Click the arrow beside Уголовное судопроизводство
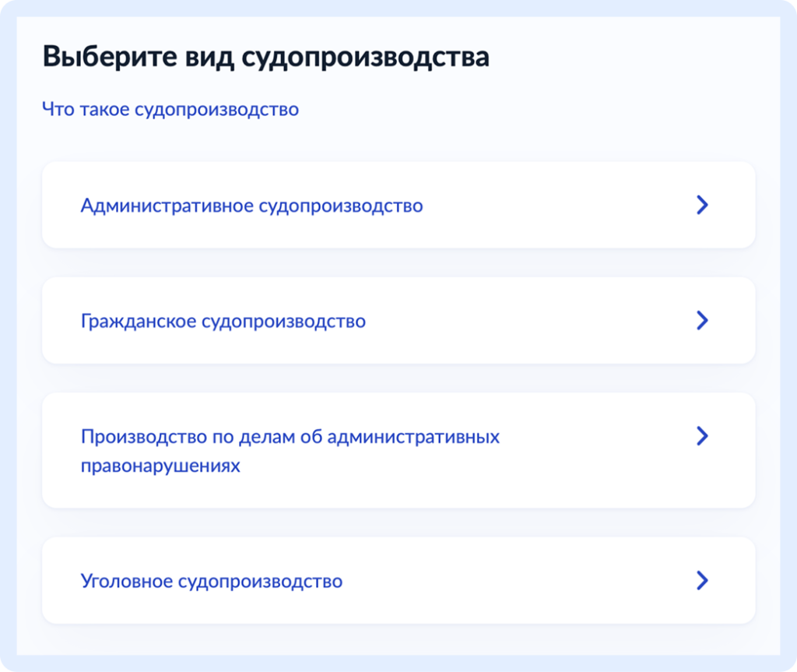This screenshot has height=672, width=797. pos(702,581)
